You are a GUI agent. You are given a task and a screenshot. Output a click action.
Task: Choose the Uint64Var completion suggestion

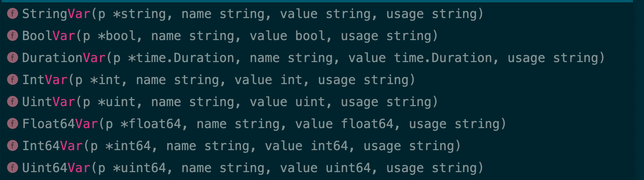pos(56,168)
